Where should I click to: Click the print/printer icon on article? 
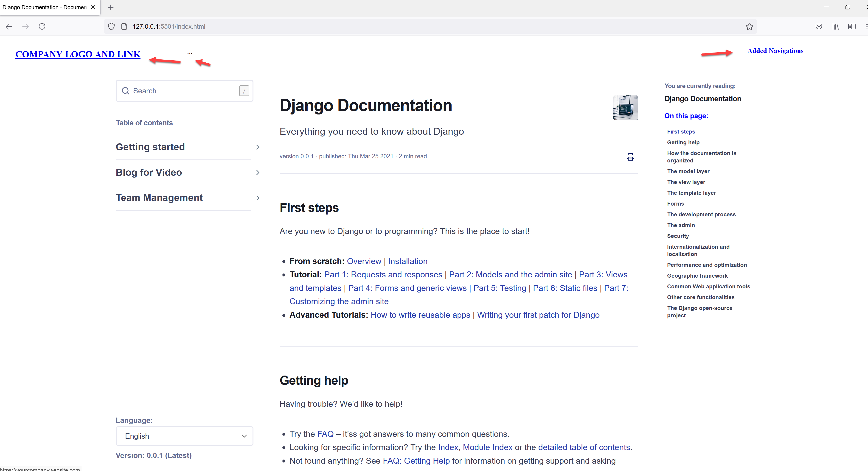630,157
